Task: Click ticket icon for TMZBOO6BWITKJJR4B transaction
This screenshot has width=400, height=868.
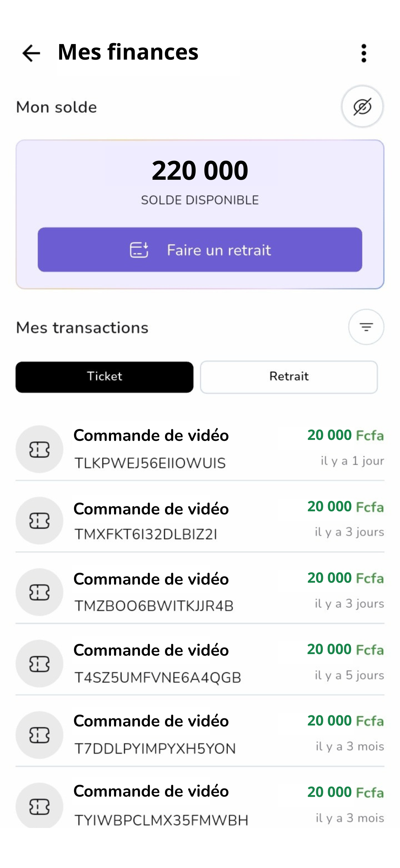Action: [x=39, y=592]
